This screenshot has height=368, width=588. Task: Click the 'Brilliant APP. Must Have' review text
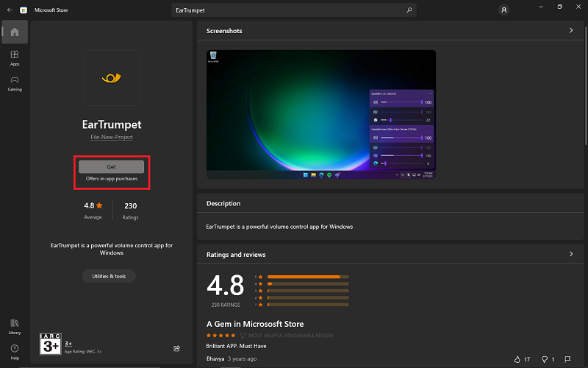click(x=236, y=346)
